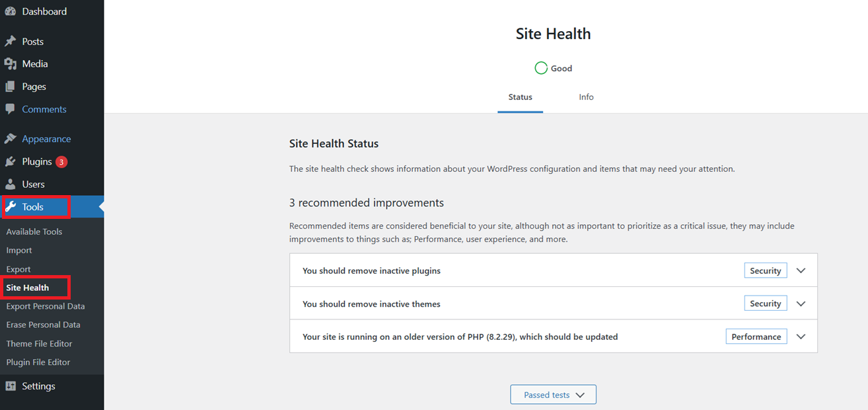Click the Dashboard gauge icon
Screen dimensions: 868x410
coord(10,11)
